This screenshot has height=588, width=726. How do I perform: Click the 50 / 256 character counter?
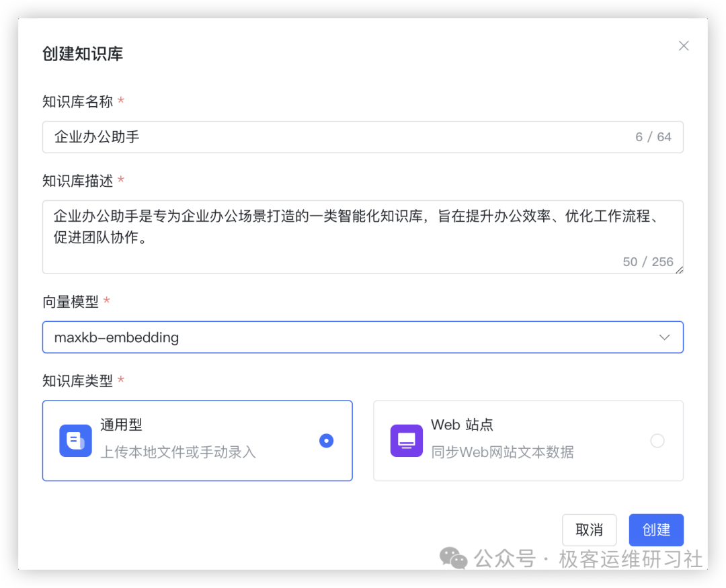click(648, 262)
